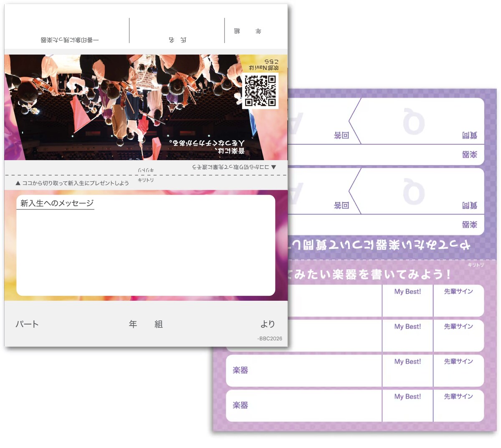Click the large Q watermark in the topmost question box
Image resolution: width=501 pixels, height=448 pixels.
click(414, 122)
